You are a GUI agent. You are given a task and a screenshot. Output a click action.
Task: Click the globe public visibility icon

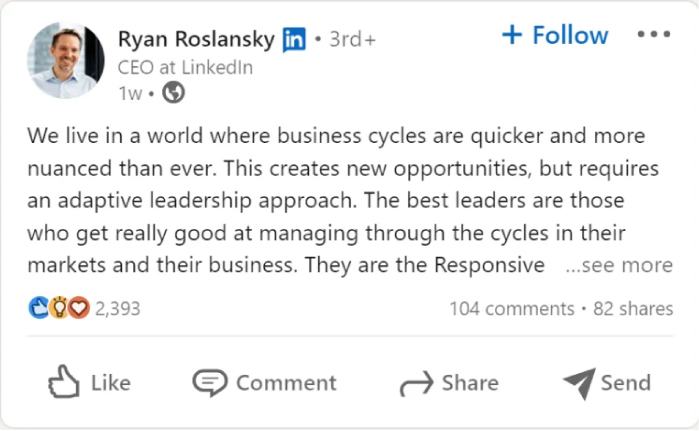pyautogui.click(x=173, y=93)
